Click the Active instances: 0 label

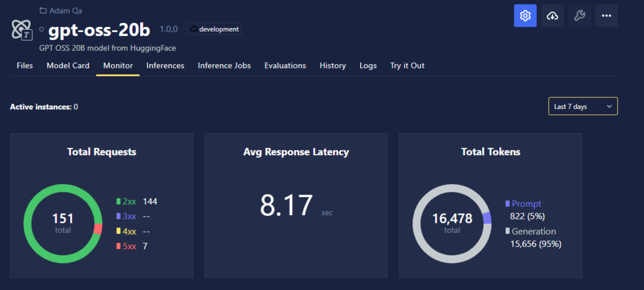point(44,107)
